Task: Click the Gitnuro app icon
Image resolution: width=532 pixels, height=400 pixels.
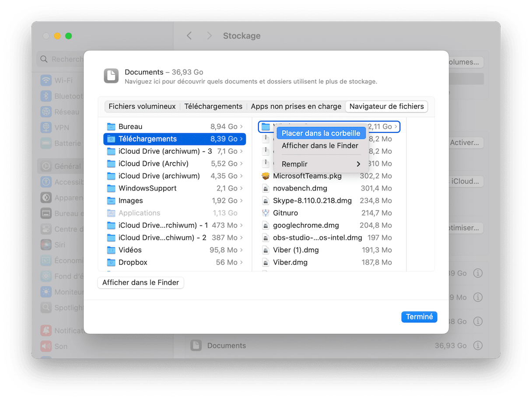Action: [265, 213]
